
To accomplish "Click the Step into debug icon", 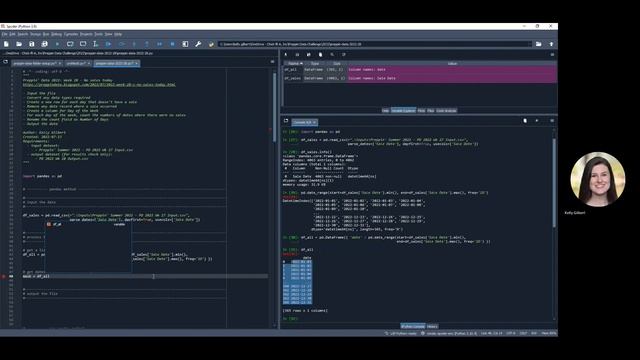I will [x=134, y=44].
